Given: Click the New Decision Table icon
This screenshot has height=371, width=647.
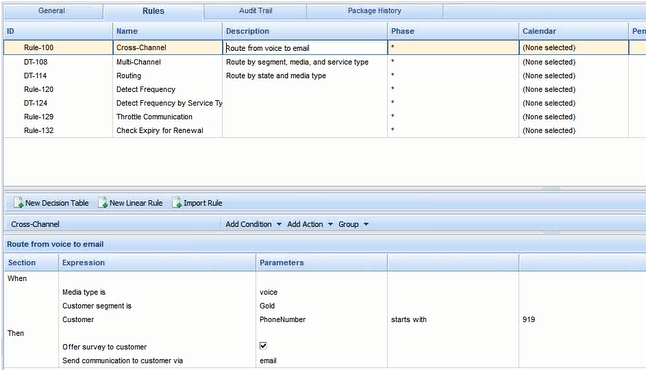Looking at the screenshot, I should (x=18, y=203).
